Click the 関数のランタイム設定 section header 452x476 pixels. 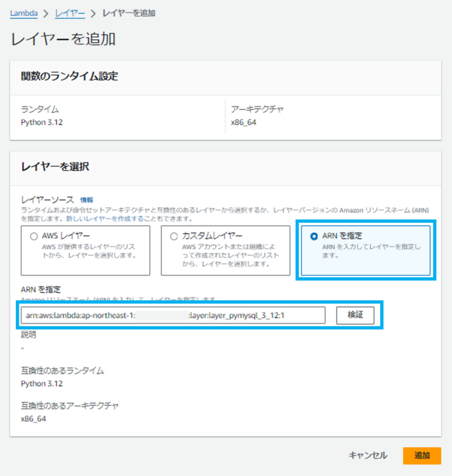[x=69, y=76]
